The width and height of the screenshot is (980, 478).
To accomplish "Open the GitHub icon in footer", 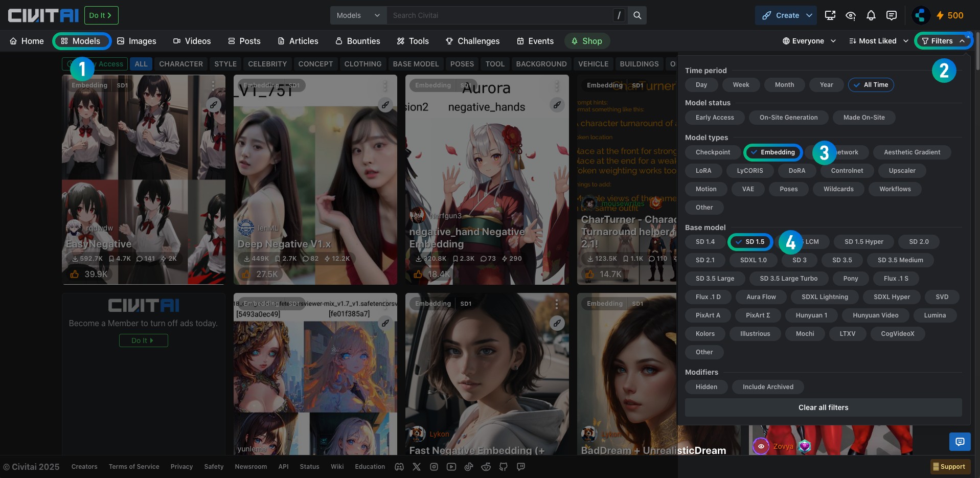I will (503, 467).
